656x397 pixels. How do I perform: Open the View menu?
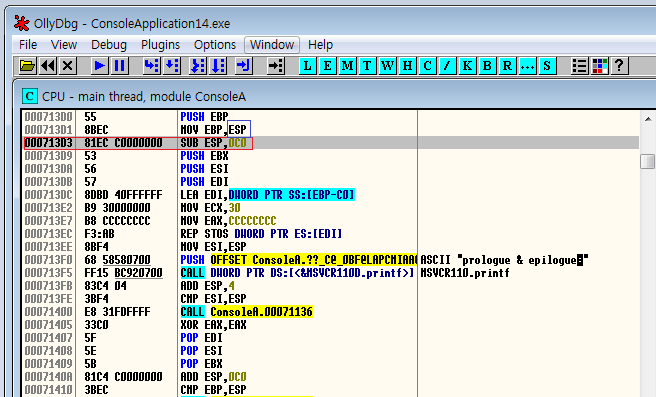coord(64,44)
